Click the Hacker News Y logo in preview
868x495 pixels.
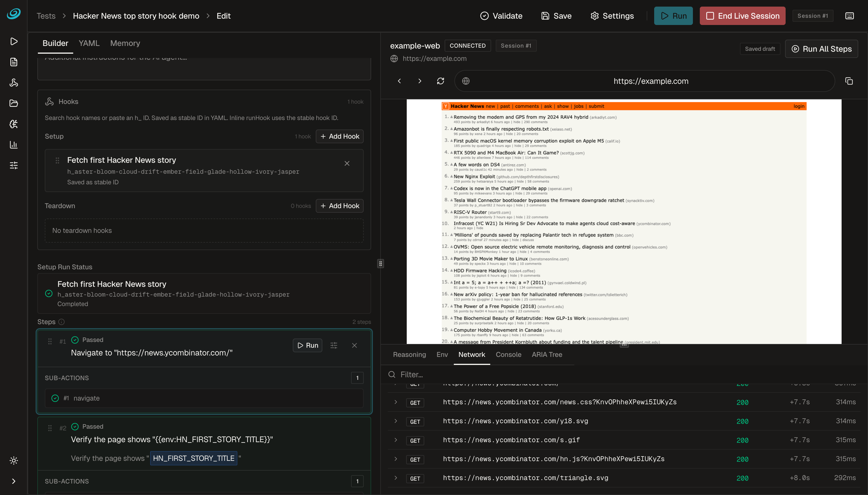click(x=445, y=107)
